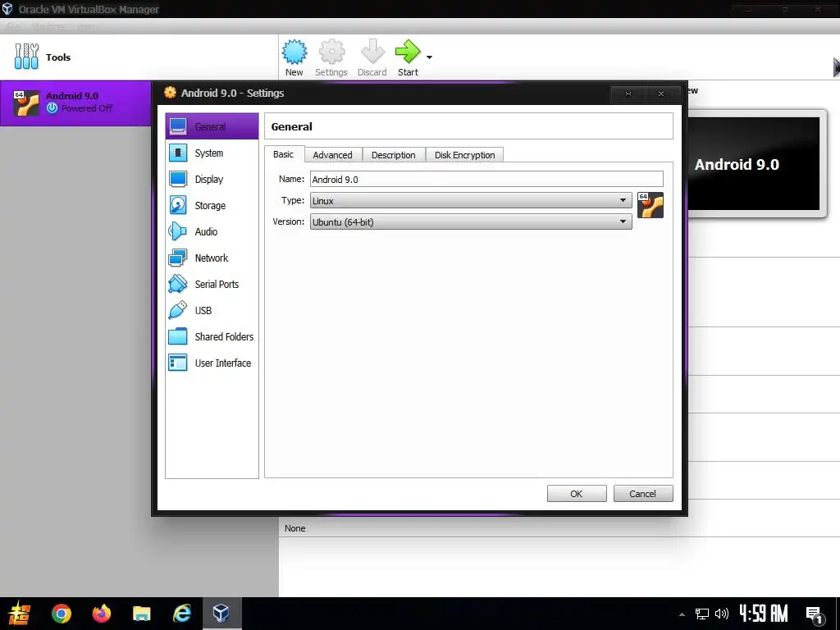Image resolution: width=840 pixels, height=630 pixels.
Task: Click the 4:59 AM clock
Action: coord(764,614)
